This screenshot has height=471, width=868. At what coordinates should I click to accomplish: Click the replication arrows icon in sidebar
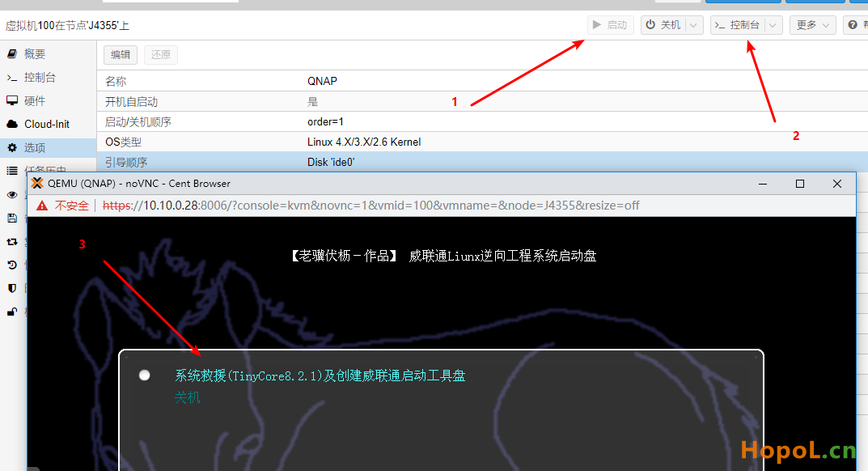11,242
